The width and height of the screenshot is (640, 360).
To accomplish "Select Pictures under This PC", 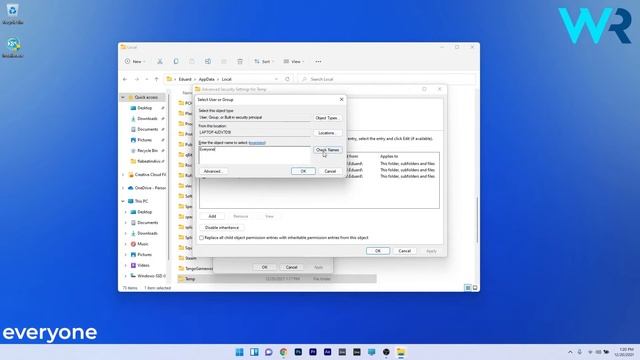I will (144, 255).
